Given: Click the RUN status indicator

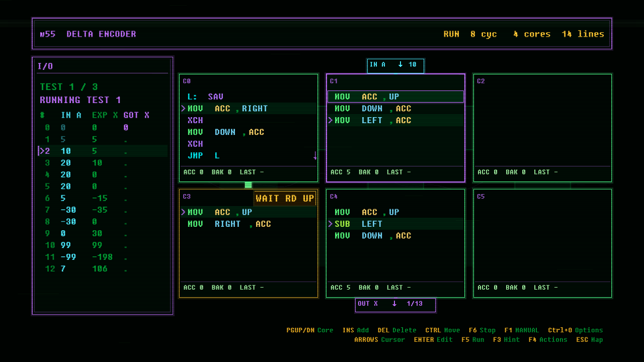Looking at the screenshot, I should point(451,34).
